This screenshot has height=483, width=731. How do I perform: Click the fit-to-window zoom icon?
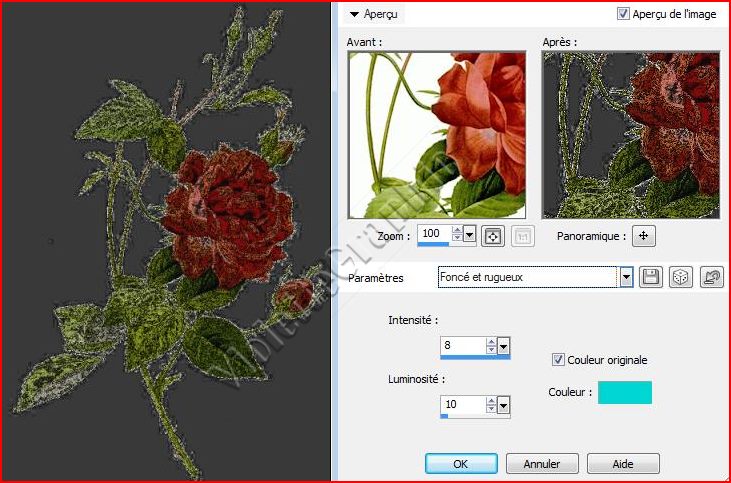pos(492,236)
